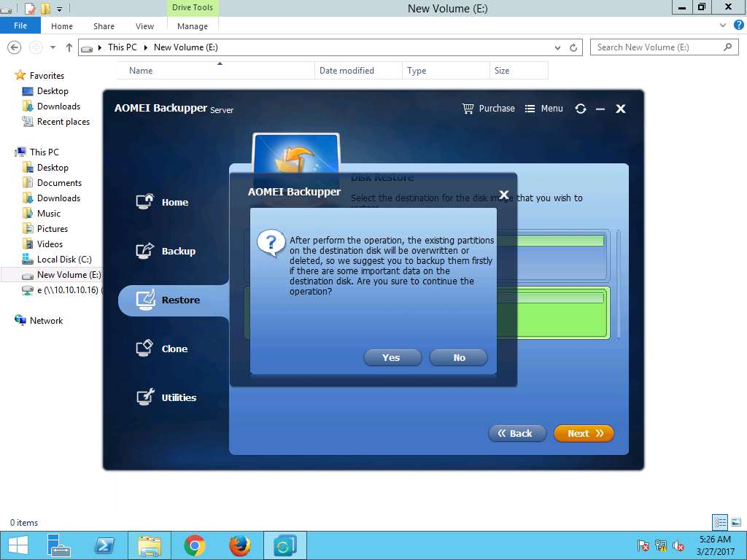Open Documents under This PC
Image resolution: width=747 pixels, height=560 pixels.
[59, 183]
